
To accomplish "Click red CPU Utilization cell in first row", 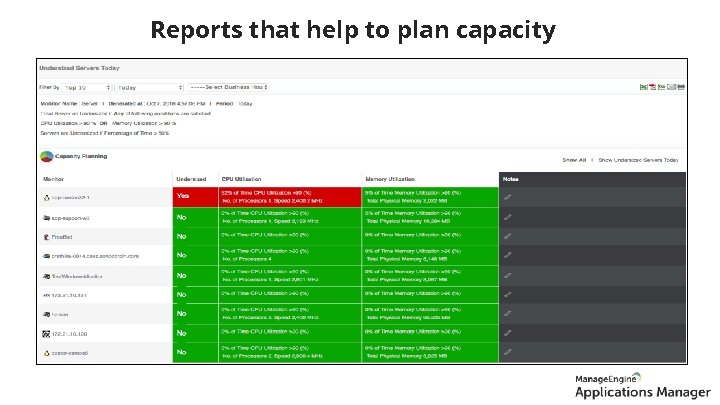I will 290,197.
